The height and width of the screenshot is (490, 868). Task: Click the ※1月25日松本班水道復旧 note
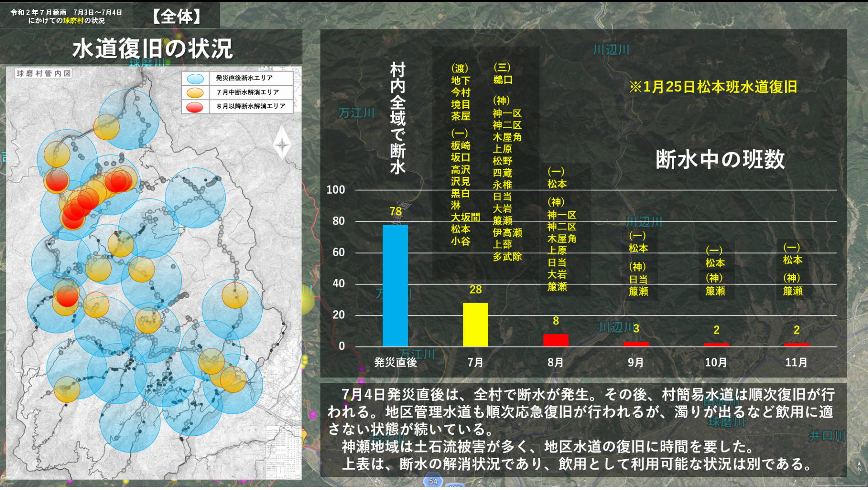coord(713,87)
